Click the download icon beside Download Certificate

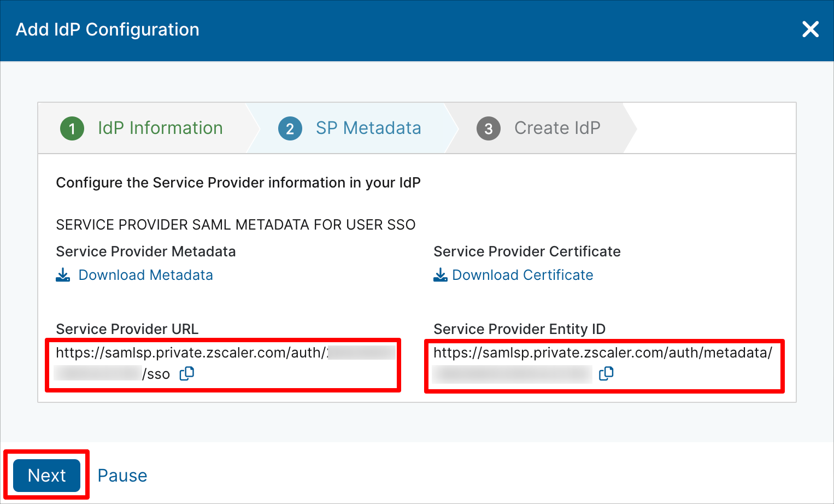[441, 275]
